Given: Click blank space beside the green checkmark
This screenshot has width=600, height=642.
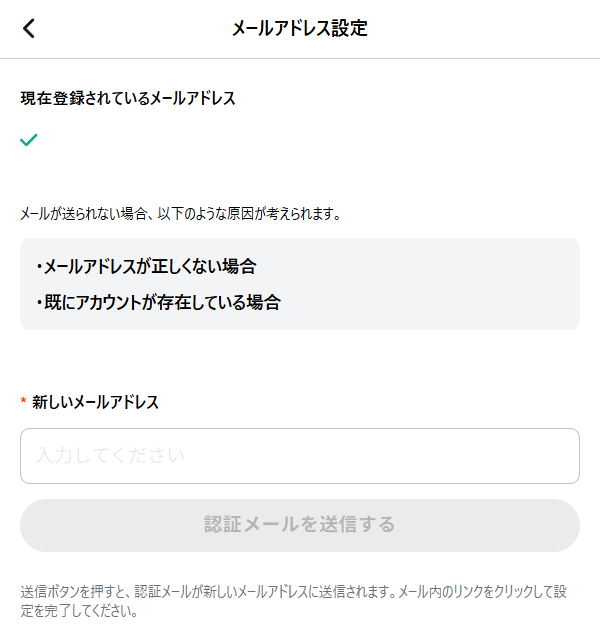Looking at the screenshot, I should 287,140.
